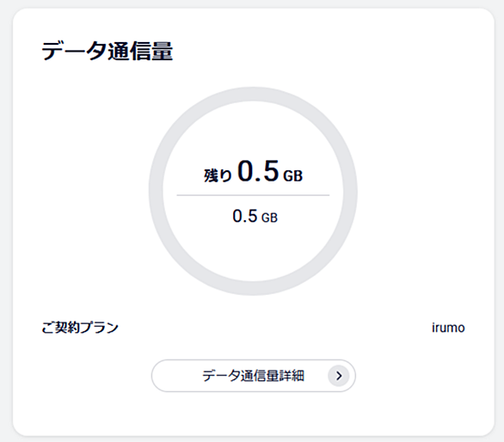Screen dimensions: 504x442
Task: Open データ通信量詳細 details page
Action: [x=253, y=376]
